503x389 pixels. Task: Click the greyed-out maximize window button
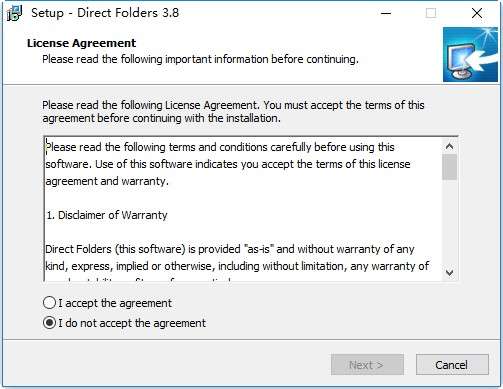(431, 13)
